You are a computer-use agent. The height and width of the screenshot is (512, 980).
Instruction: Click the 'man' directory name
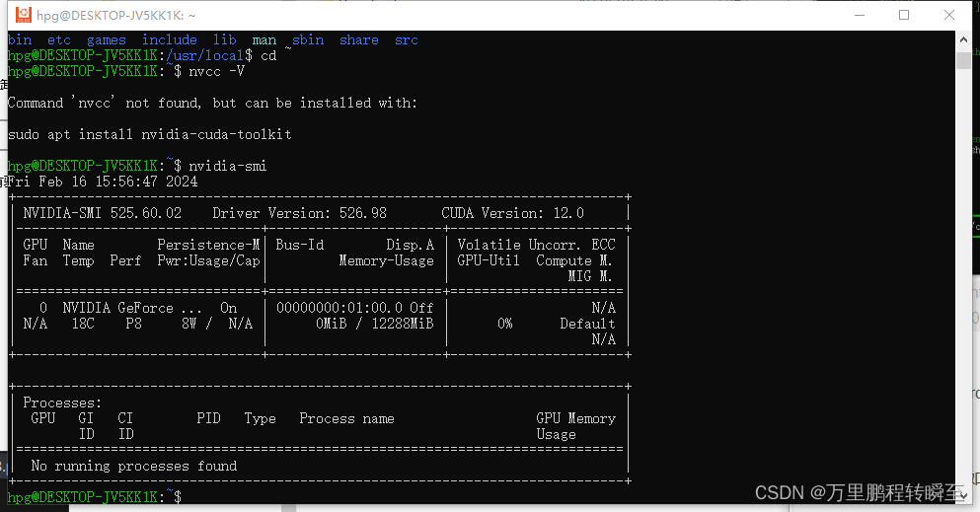pyautogui.click(x=264, y=40)
